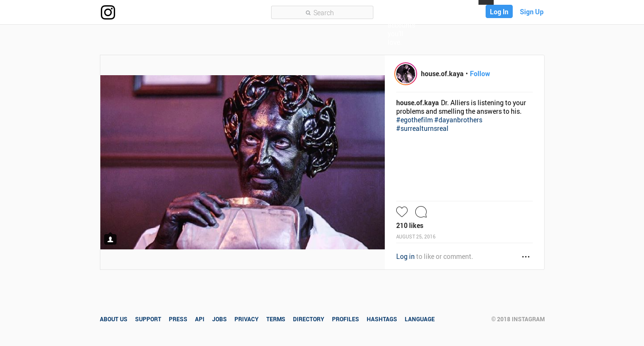Click the heart like icon
The image size is (644, 346).
[402, 212]
